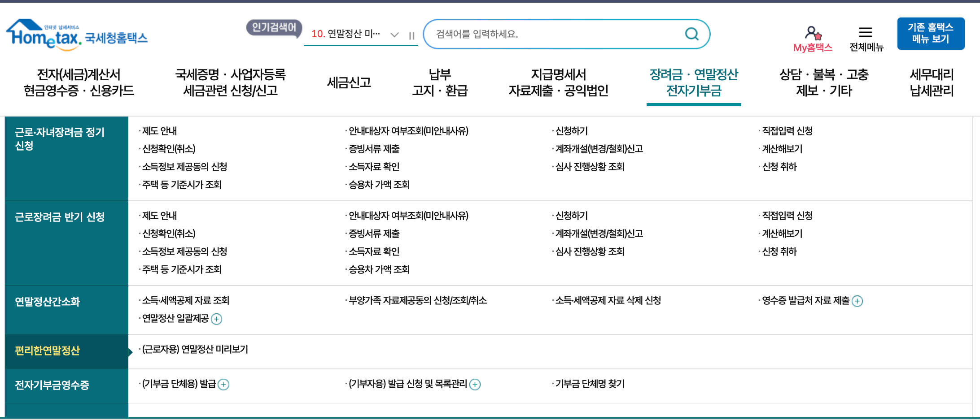The image size is (980, 420).
Task: Open 기부금 단체명 찾기
Action: click(588, 384)
